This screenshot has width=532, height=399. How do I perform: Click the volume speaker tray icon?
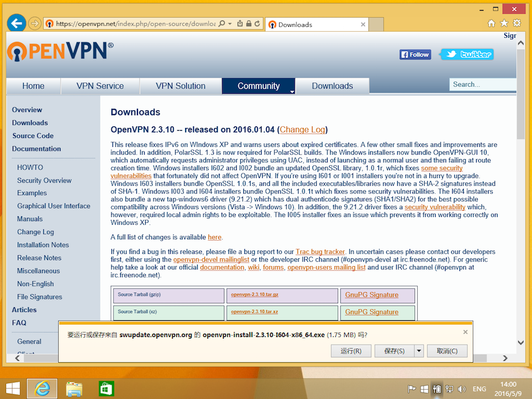(x=462, y=389)
